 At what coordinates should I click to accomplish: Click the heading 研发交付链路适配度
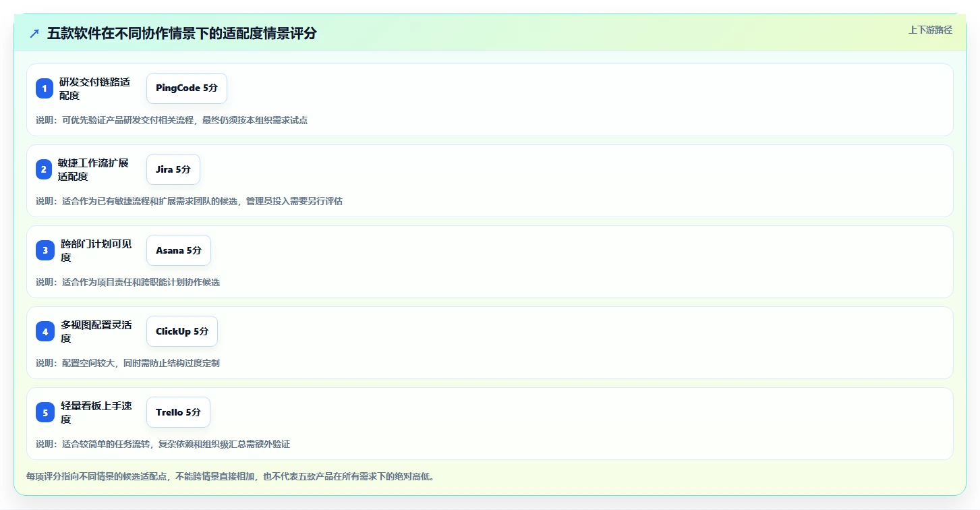95,88
